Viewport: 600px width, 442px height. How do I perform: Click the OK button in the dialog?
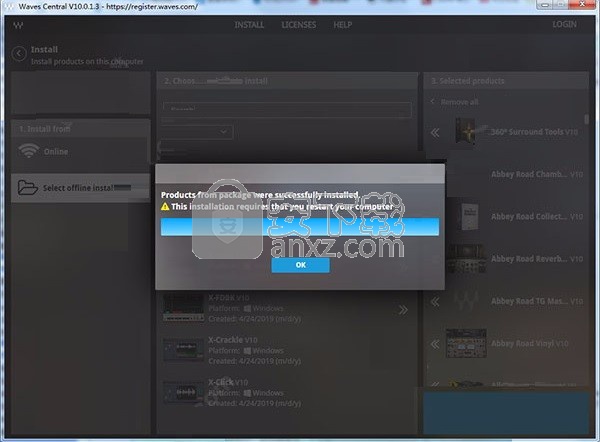point(300,265)
